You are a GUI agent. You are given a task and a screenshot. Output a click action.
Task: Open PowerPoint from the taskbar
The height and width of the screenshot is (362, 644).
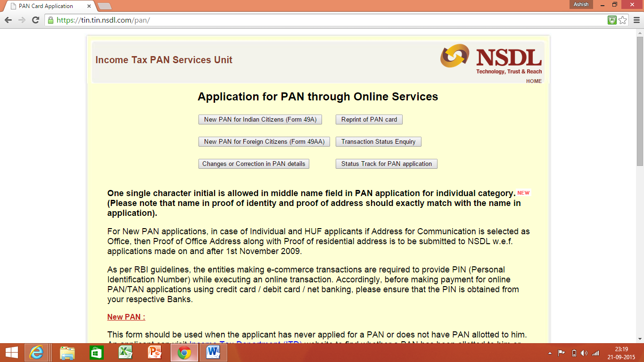(155, 353)
